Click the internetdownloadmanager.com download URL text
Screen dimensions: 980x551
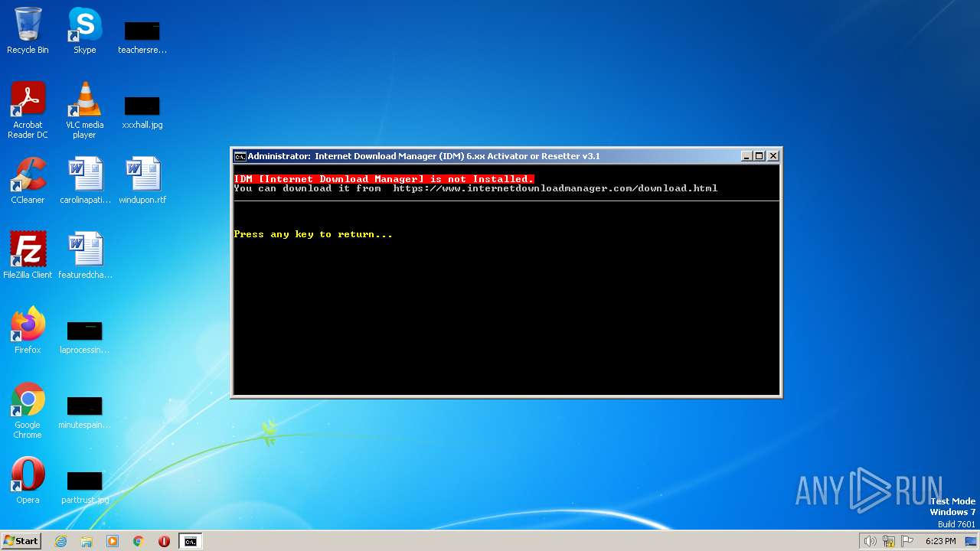coord(555,188)
